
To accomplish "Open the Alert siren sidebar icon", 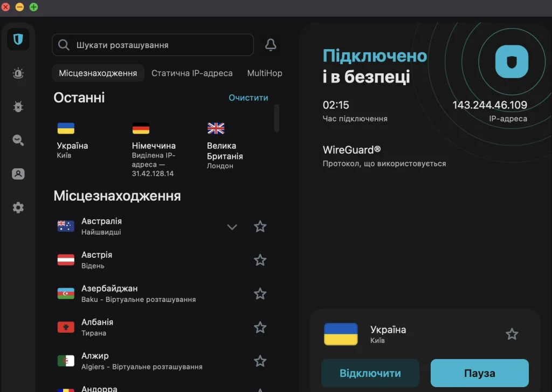I will click(18, 73).
